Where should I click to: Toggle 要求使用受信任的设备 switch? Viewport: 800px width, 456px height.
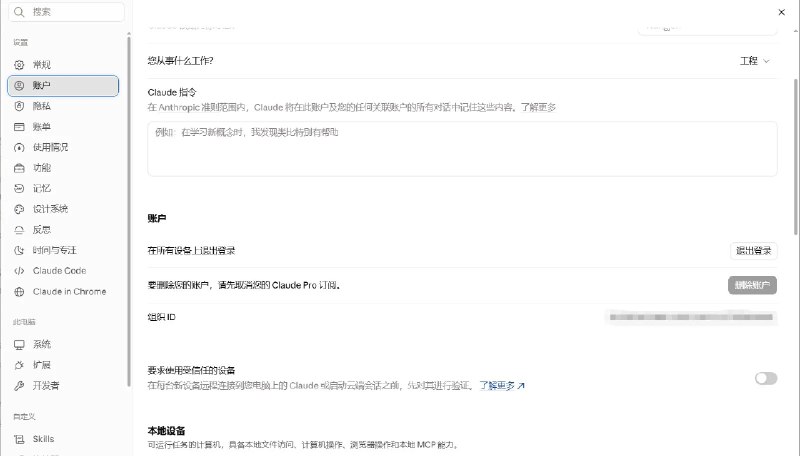(766, 378)
